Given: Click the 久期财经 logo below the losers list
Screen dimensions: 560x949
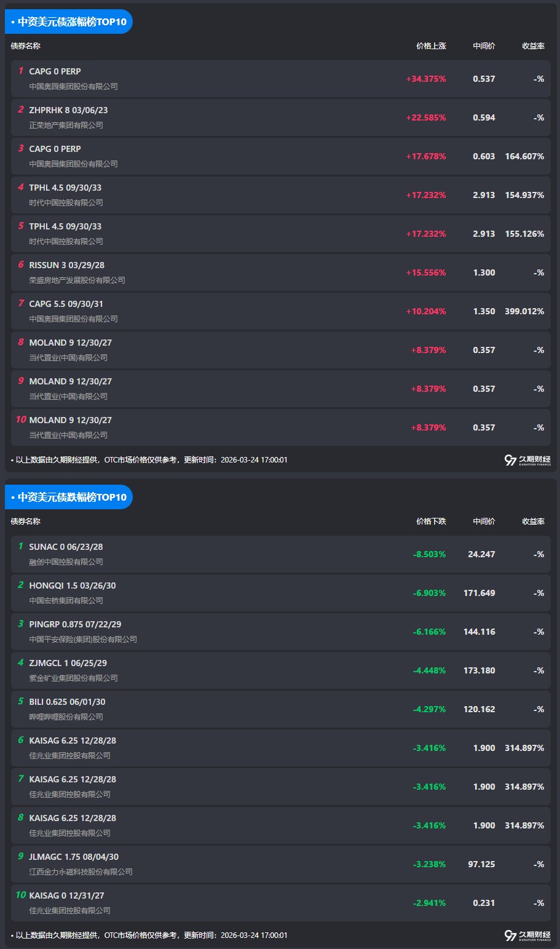Looking at the screenshot, I should click(x=527, y=935).
